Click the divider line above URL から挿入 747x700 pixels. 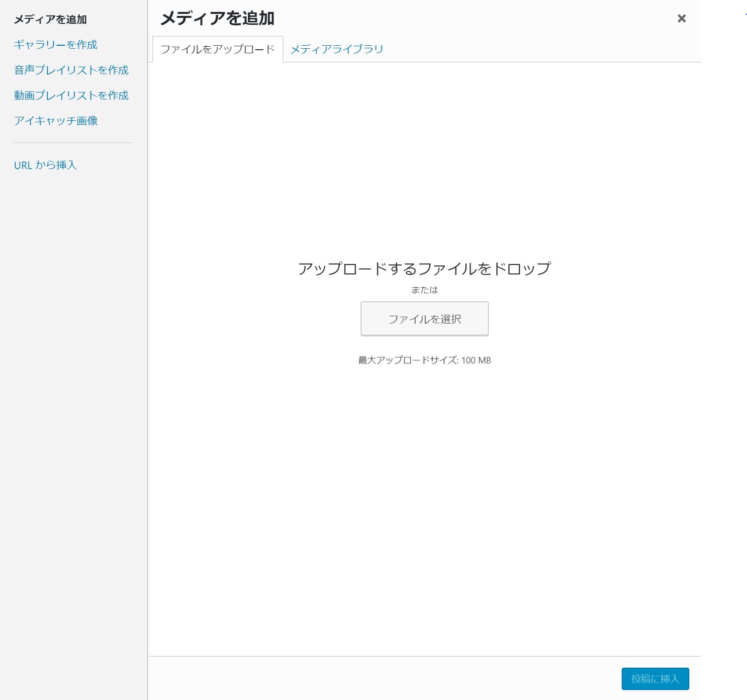(x=73, y=143)
